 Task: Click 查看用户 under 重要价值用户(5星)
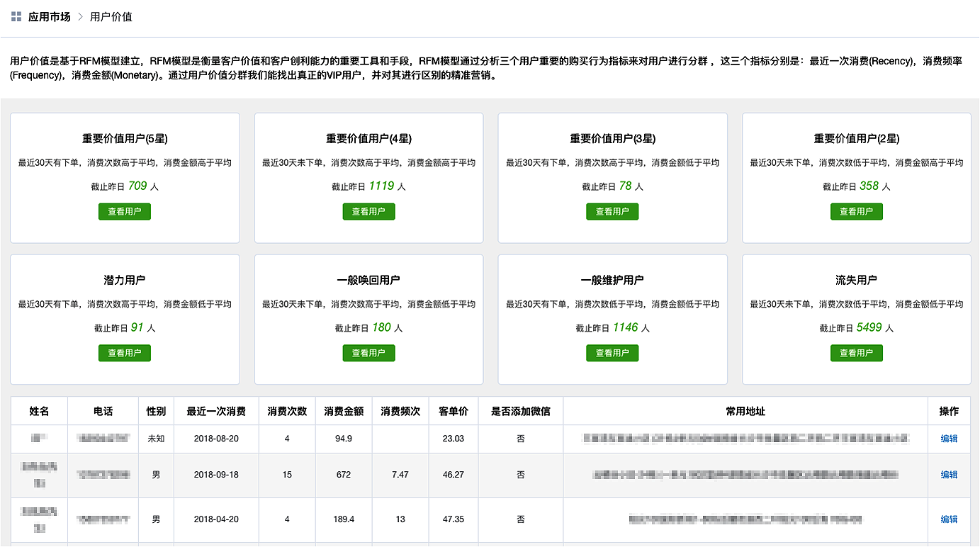pyautogui.click(x=125, y=211)
